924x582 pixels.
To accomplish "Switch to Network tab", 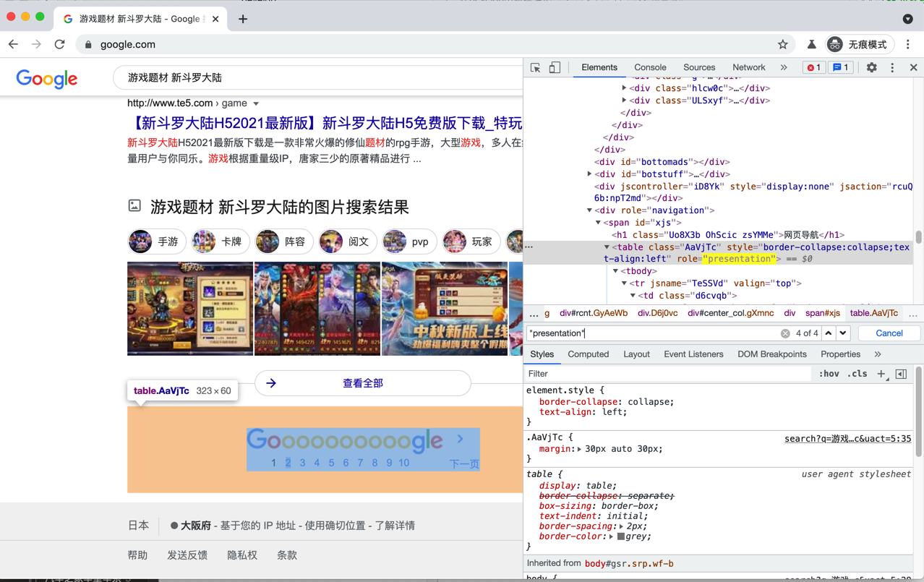I will coord(748,67).
